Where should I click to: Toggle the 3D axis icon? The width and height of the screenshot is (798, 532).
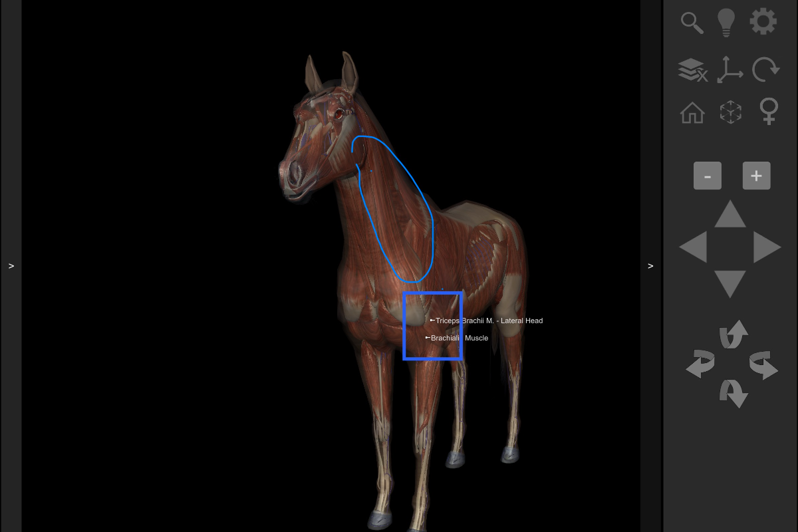point(730,70)
